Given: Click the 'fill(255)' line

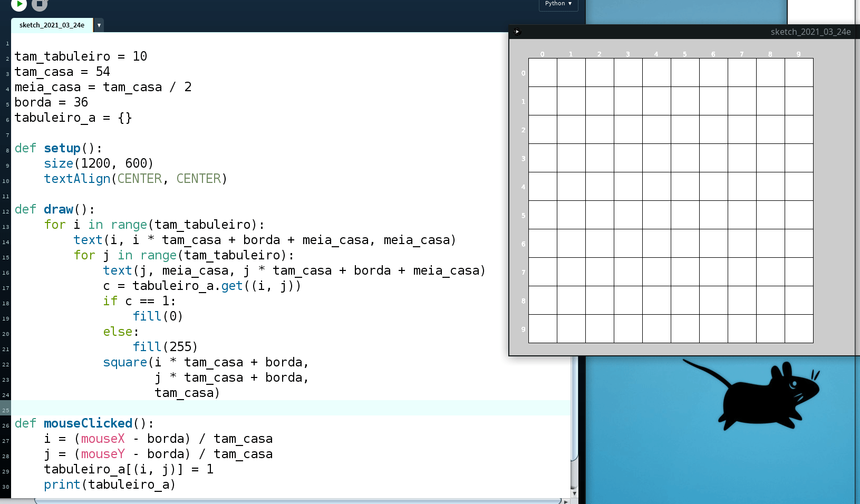Looking at the screenshot, I should tap(165, 347).
